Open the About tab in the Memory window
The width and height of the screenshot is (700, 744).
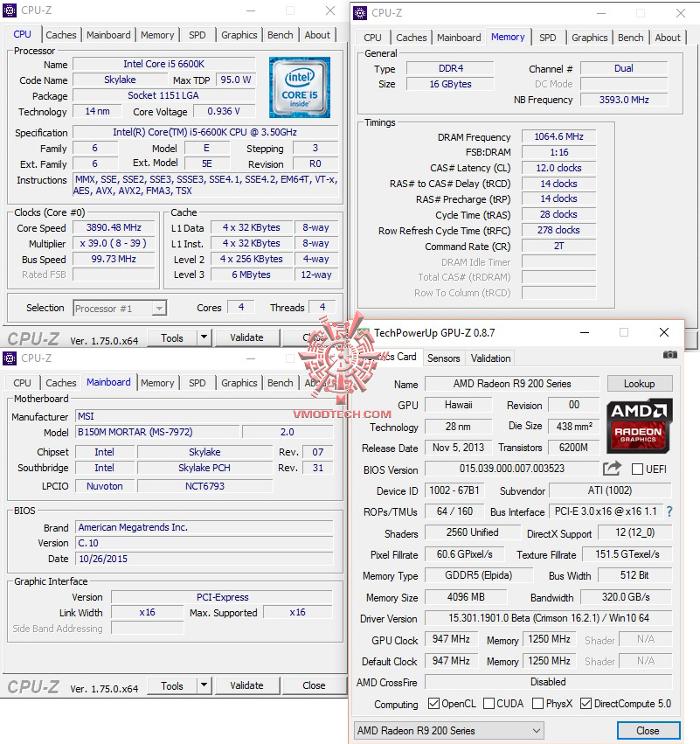coord(668,38)
